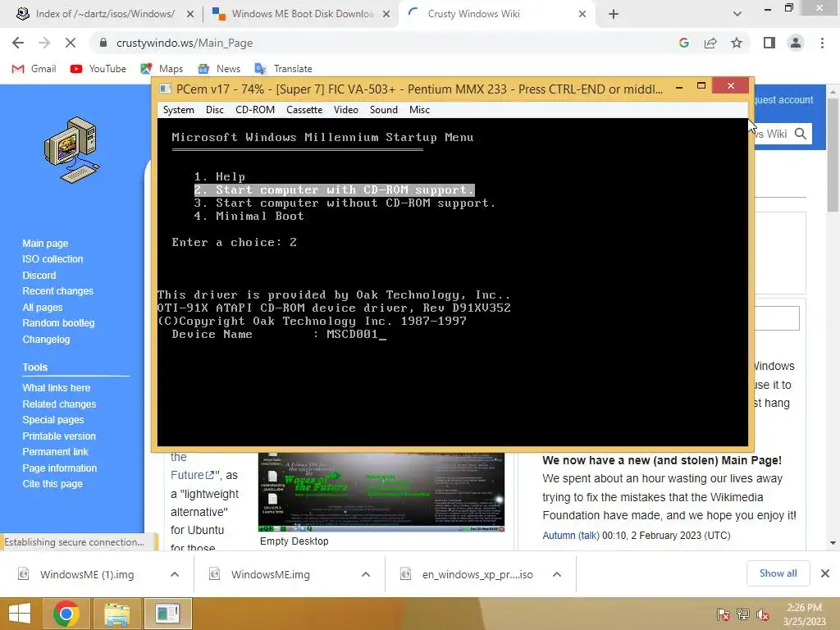Open PCem System menu
840x630 pixels.
[178, 110]
